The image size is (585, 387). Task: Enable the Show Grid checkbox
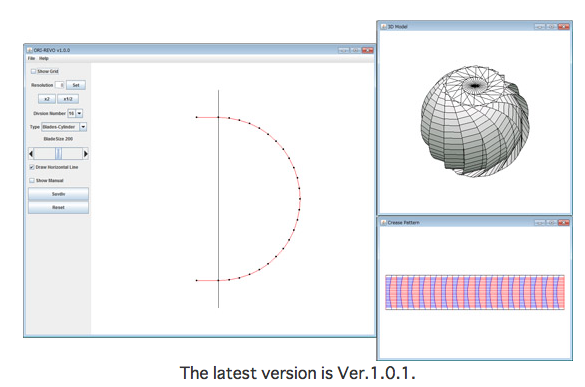33,71
